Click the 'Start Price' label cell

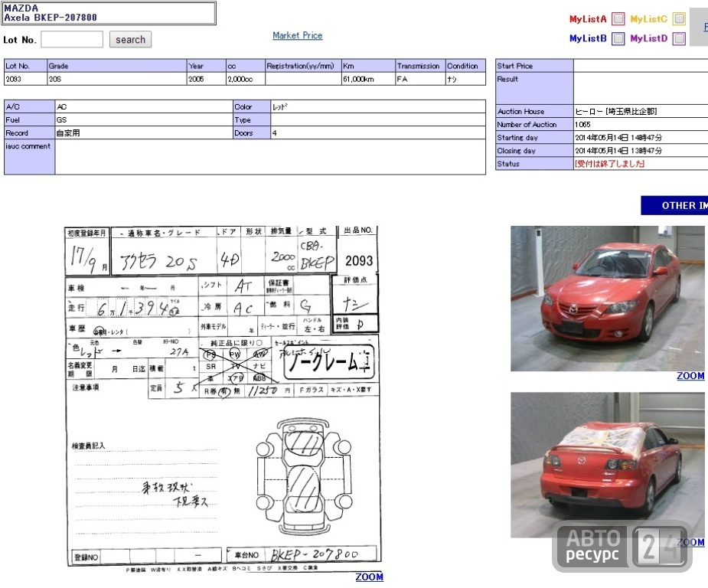534,66
